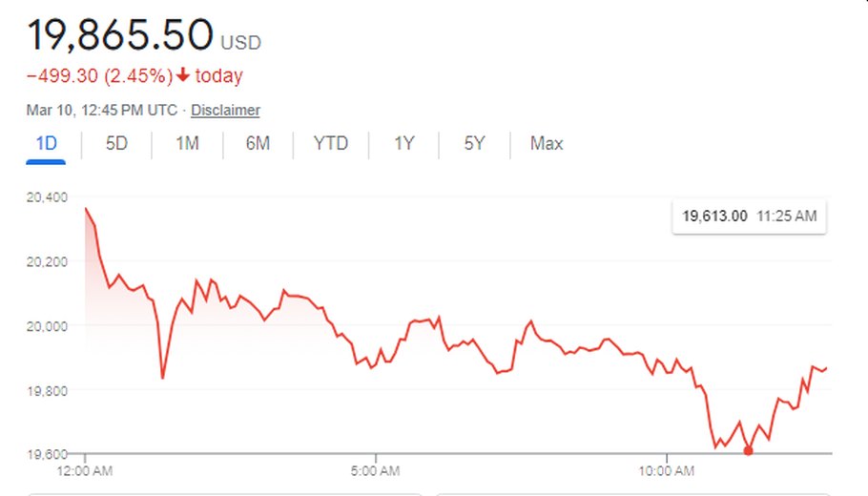Select the 1Y range tab
Image resolution: width=868 pixels, height=496 pixels.
coord(403,144)
